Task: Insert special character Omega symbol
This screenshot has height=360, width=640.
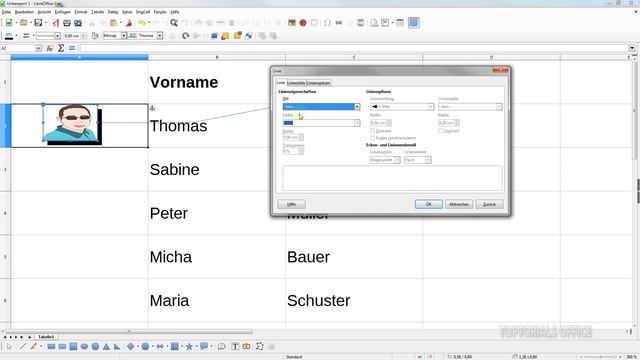Action: coord(327,23)
